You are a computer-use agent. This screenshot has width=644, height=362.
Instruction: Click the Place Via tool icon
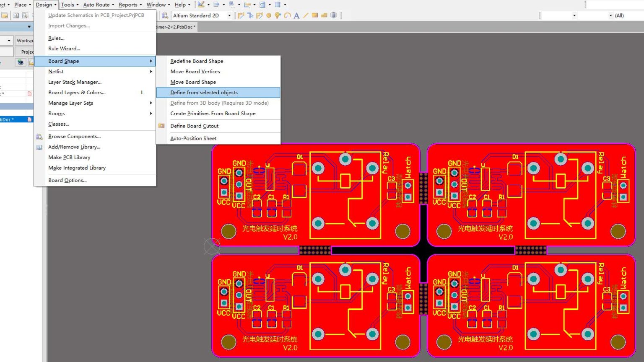[278, 16]
